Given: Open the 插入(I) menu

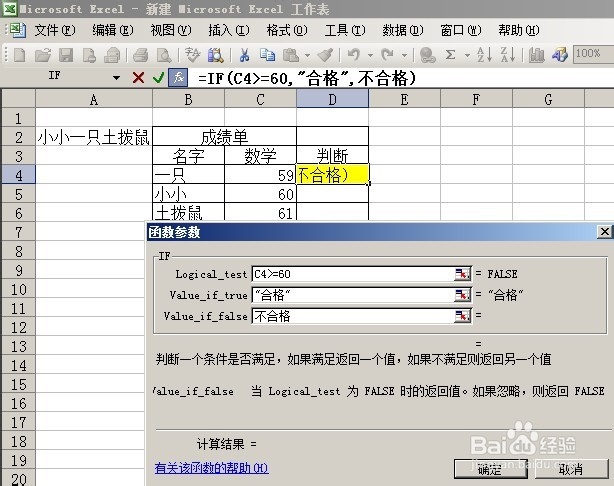Looking at the screenshot, I should click(229, 31).
